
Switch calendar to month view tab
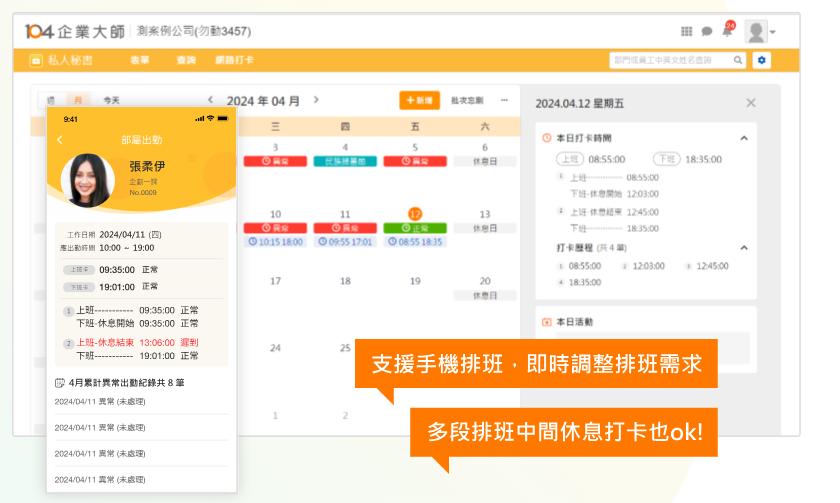[x=78, y=100]
